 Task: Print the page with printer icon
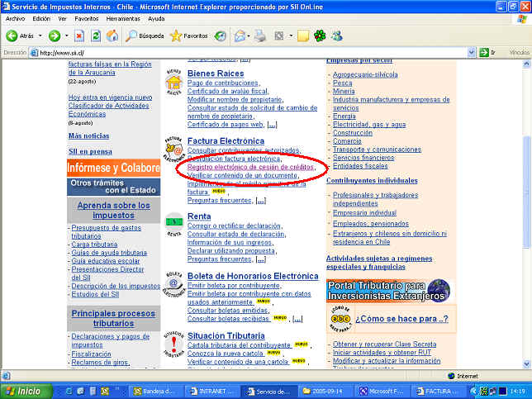[x=260, y=36]
